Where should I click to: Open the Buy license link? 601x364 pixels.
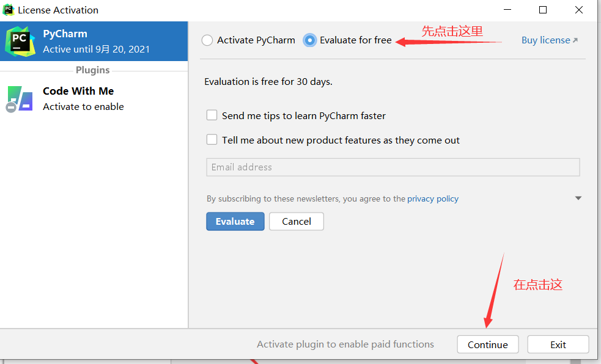tap(549, 40)
